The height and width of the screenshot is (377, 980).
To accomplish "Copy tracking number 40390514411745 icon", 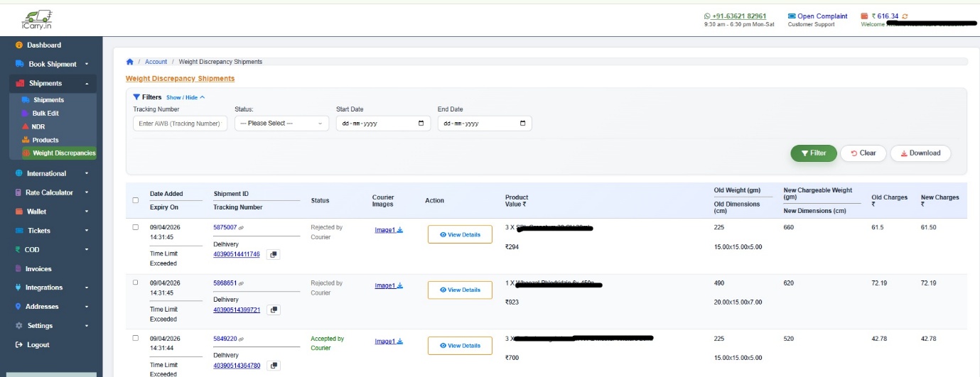I will (x=274, y=254).
